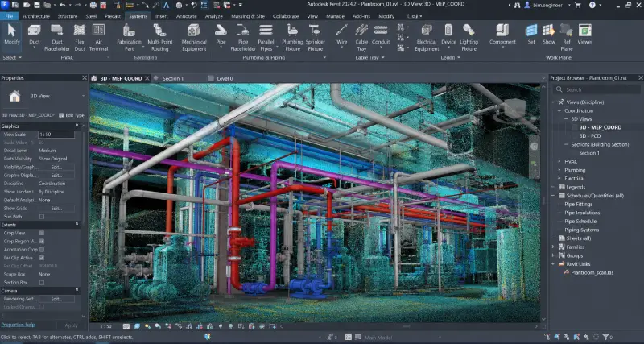Close the 3D - MEP_COORD view tab
The height and width of the screenshot is (344, 644).
click(x=147, y=78)
